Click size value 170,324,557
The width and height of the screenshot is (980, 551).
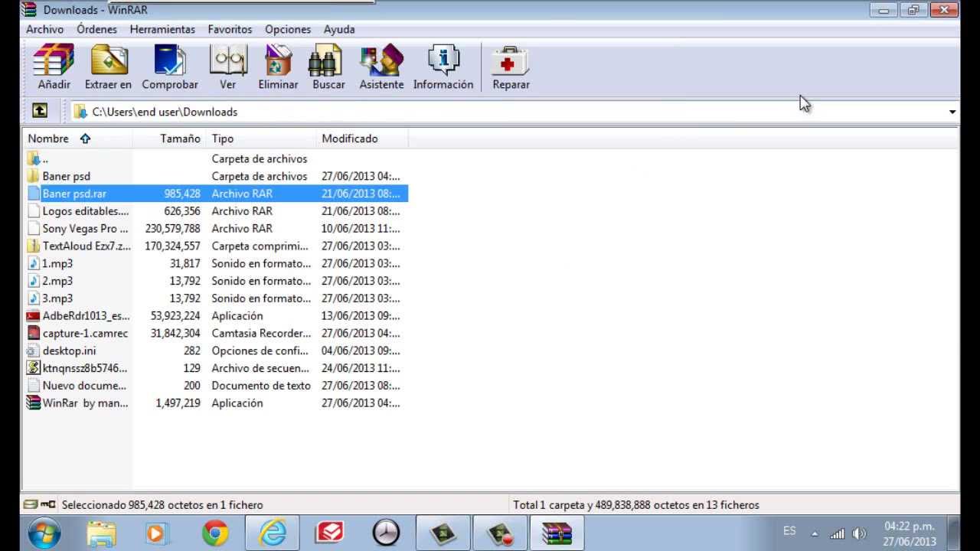(x=172, y=246)
